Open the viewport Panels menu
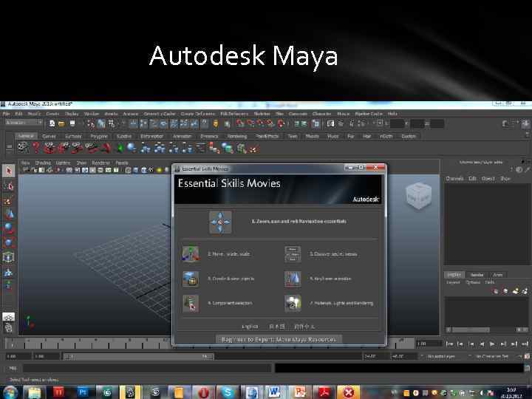532x399 pixels. tap(122, 163)
